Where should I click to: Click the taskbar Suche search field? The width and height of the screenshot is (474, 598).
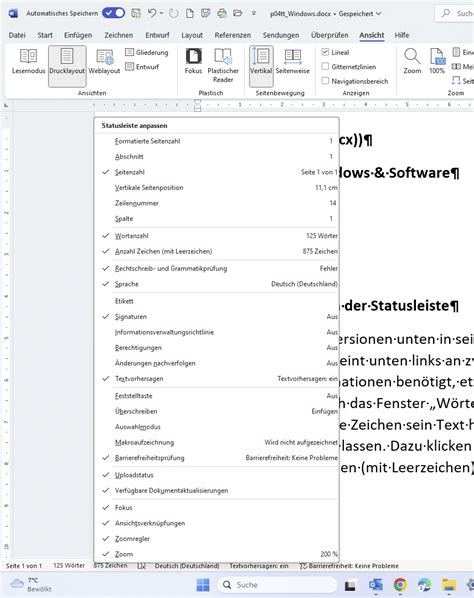[x=278, y=585]
